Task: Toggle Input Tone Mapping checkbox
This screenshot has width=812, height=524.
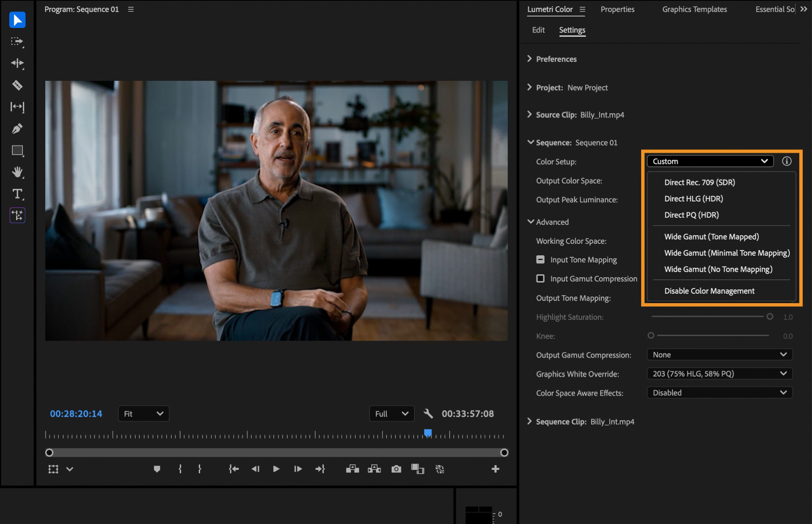Action: click(x=540, y=259)
